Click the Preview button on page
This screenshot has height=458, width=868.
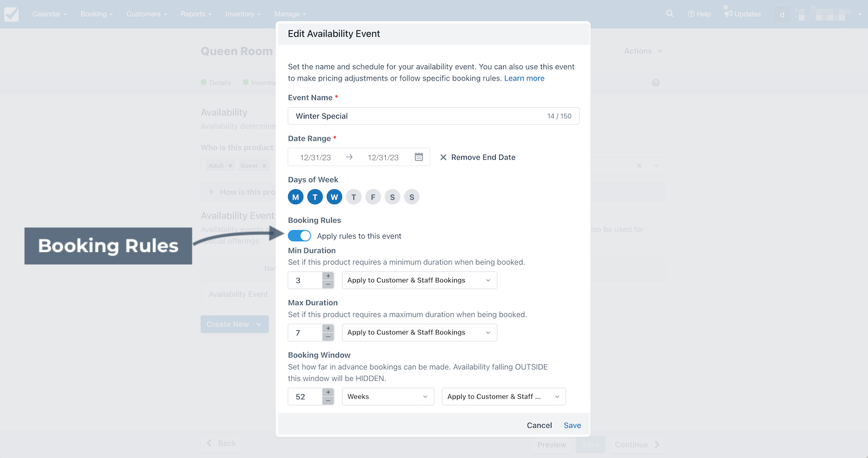coord(551,445)
